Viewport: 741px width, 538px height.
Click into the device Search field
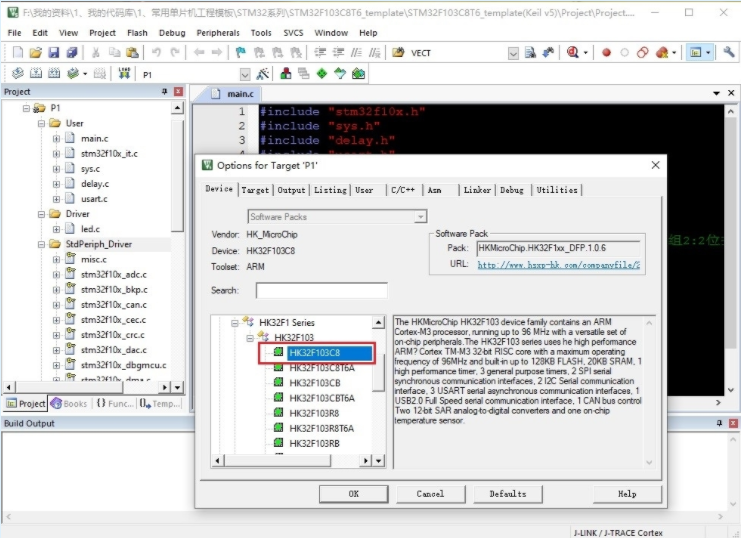click(x=321, y=290)
